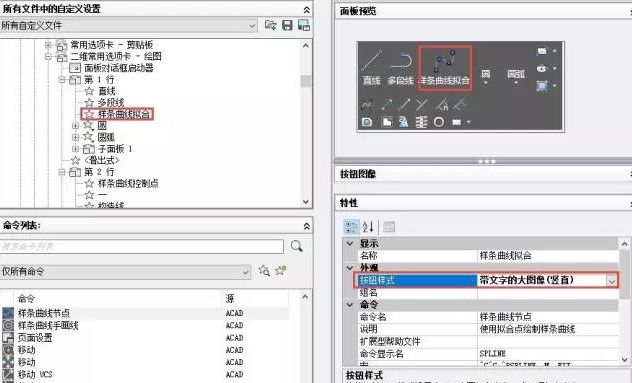
Task: Collapse the 外观 property category
Action: pyautogui.click(x=350, y=268)
